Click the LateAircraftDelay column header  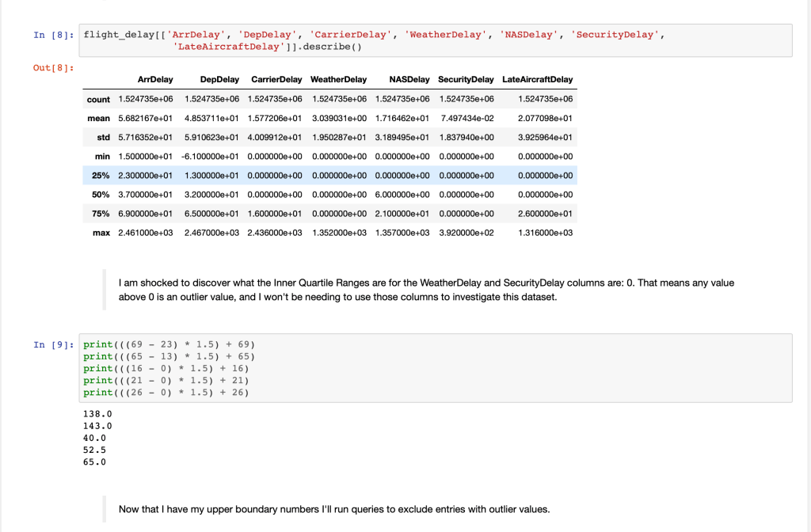[x=537, y=80]
